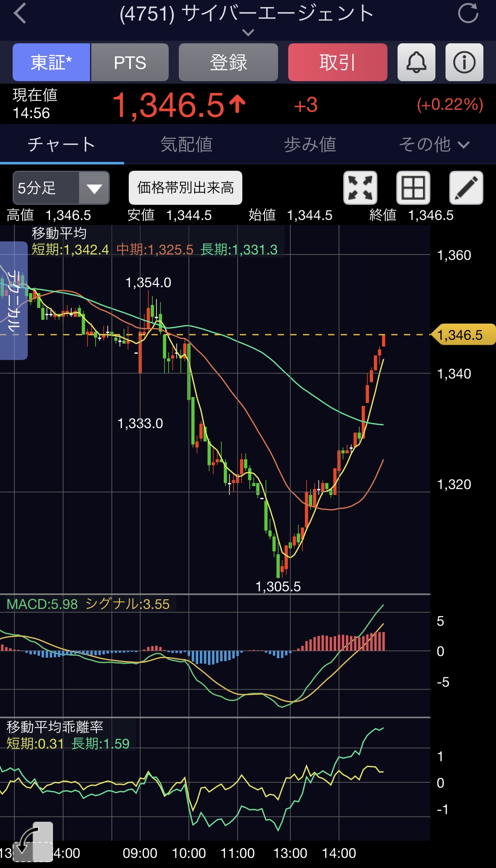The width and height of the screenshot is (496, 868).
Task: Open the 歩み値 tab
Action: point(310,145)
